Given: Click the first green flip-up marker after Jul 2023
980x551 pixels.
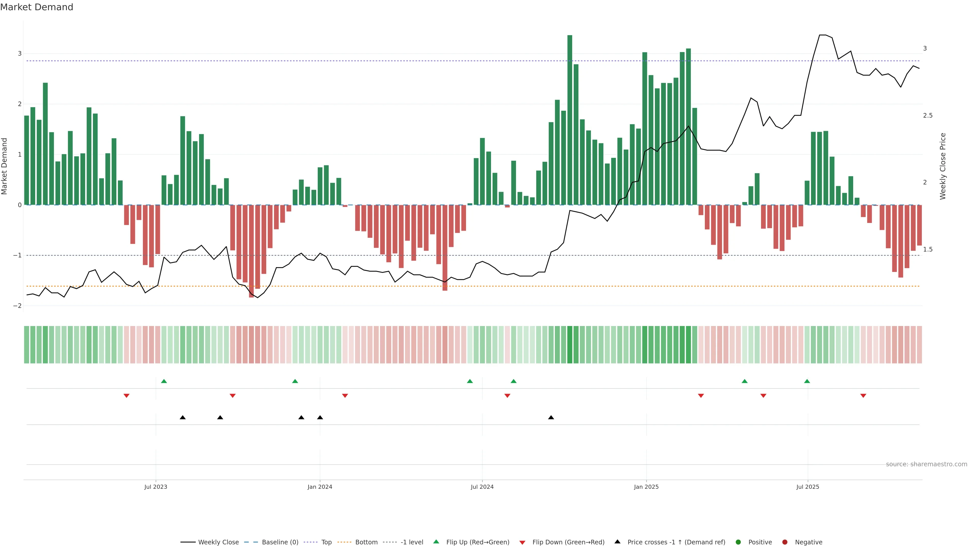Looking at the screenshot, I should (164, 381).
